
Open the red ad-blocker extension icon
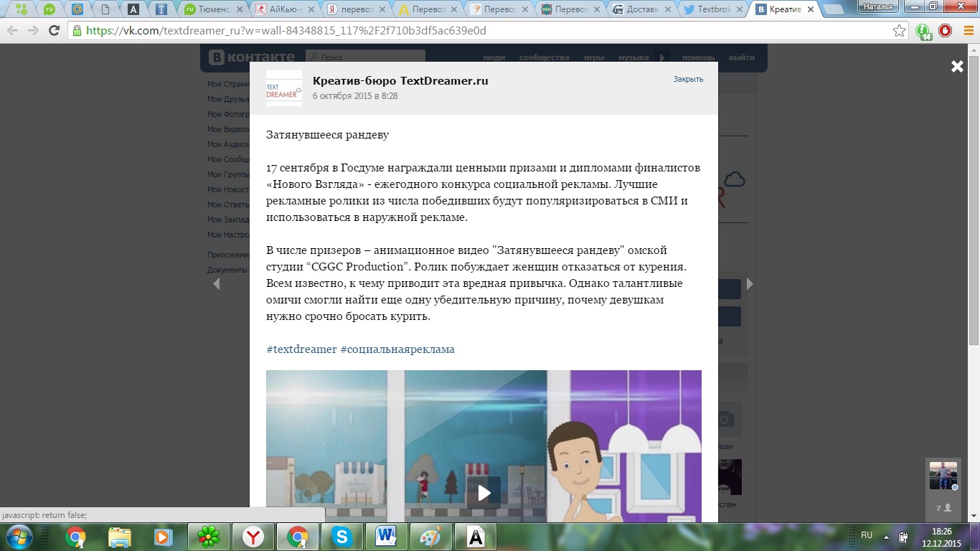click(946, 31)
